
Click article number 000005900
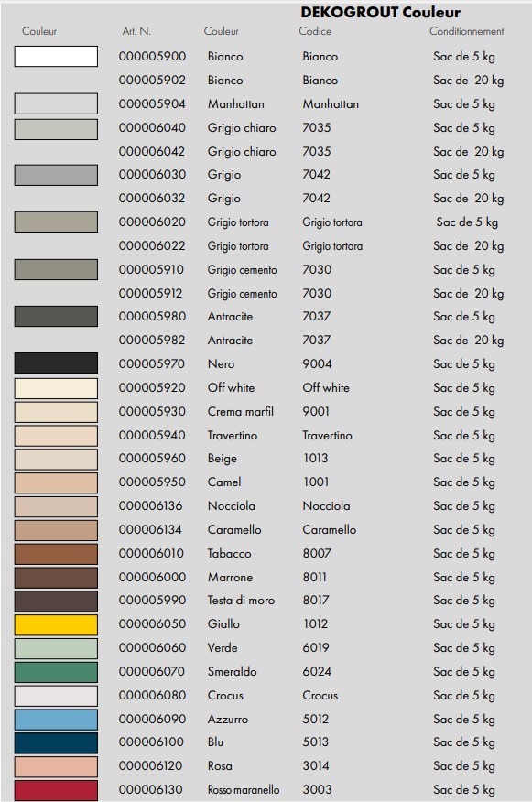[x=152, y=56]
